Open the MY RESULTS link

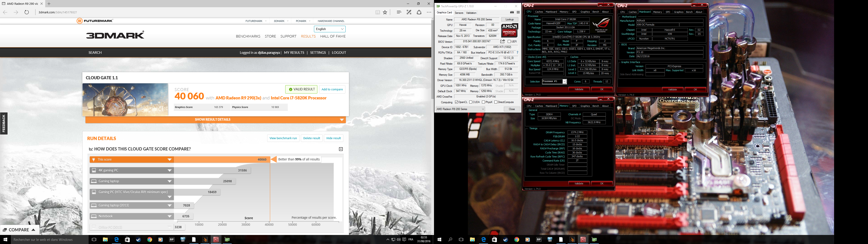[x=294, y=53]
